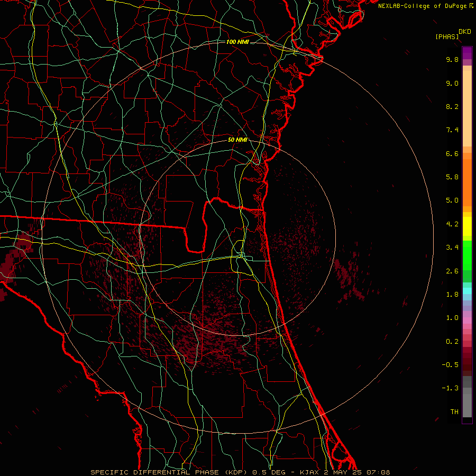Click the 7.4 scale value
The height and width of the screenshot is (476, 476).
452,130
